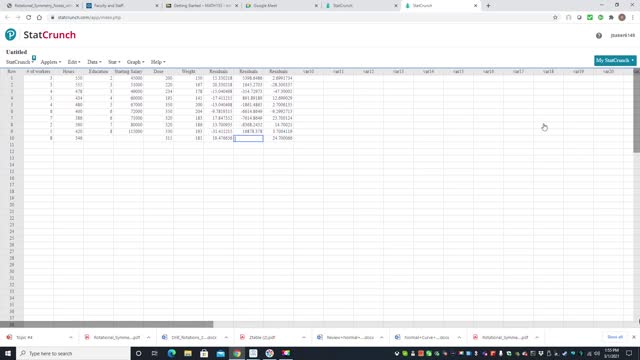This screenshot has width=640, height=360.
Task: Click the taskbar clock and date
Action: click(x=611, y=353)
